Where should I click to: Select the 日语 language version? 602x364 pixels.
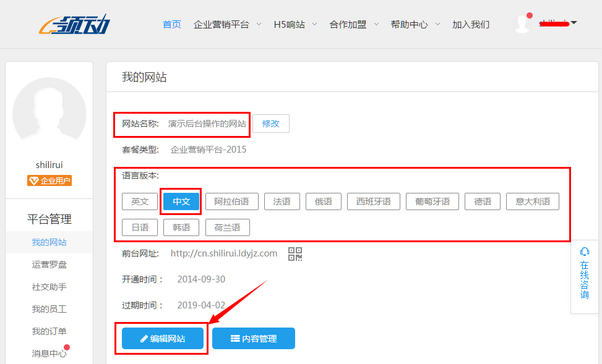click(x=139, y=227)
